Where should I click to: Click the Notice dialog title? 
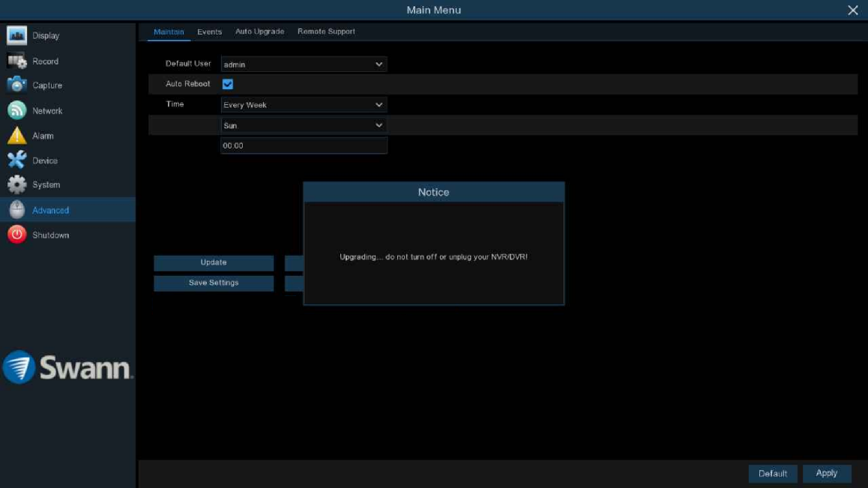[433, 192]
